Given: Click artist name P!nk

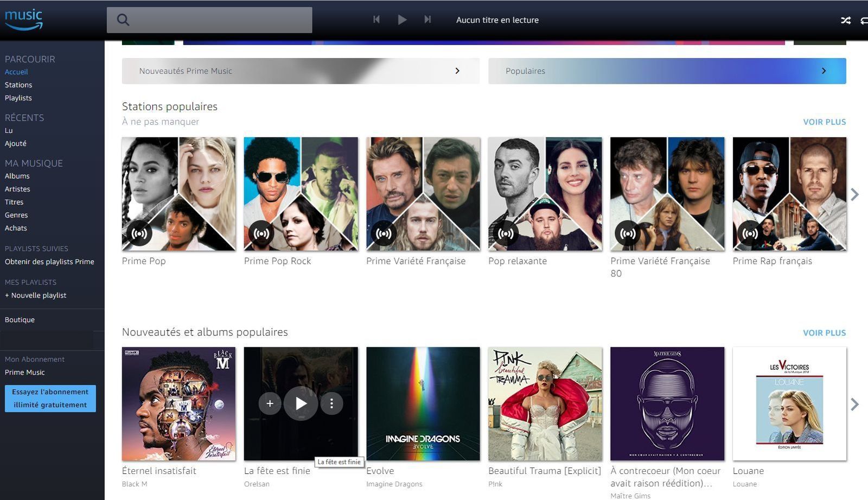Looking at the screenshot, I should (x=495, y=484).
